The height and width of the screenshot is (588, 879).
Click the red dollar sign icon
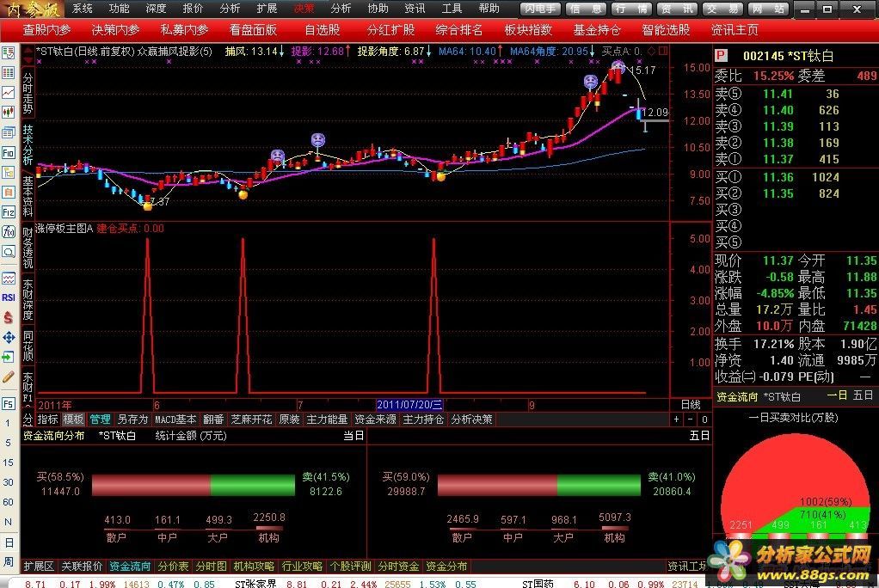pyautogui.click(x=9, y=317)
